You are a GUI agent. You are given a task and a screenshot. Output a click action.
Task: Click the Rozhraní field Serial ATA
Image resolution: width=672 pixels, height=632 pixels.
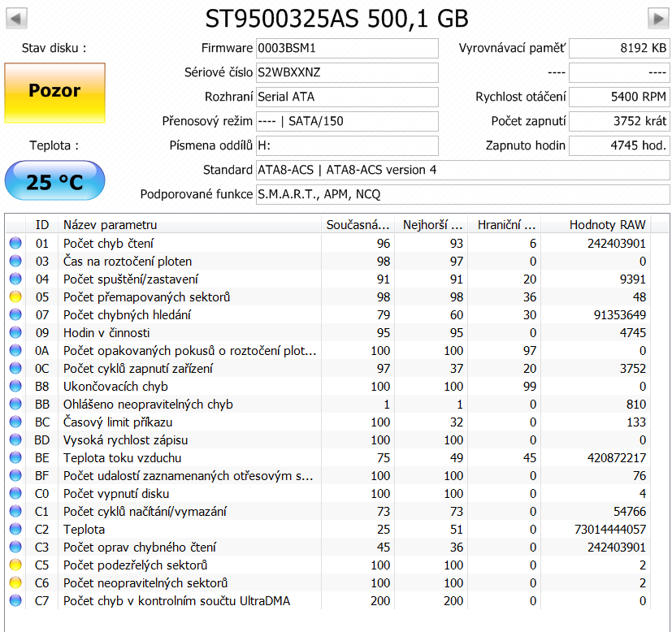click(x=347, y=97)
